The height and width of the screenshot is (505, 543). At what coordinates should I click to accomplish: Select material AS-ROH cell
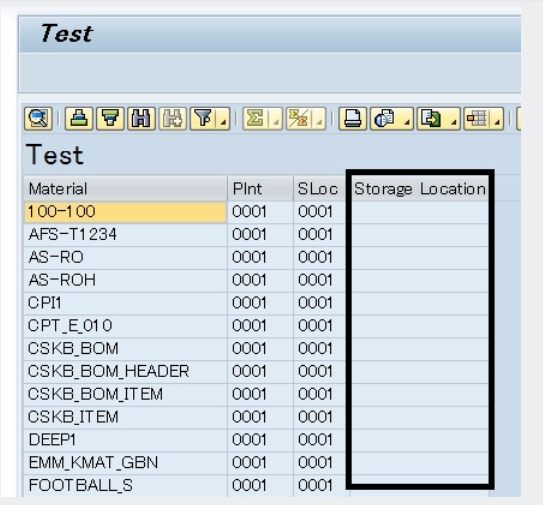click(x=125, y=280)
